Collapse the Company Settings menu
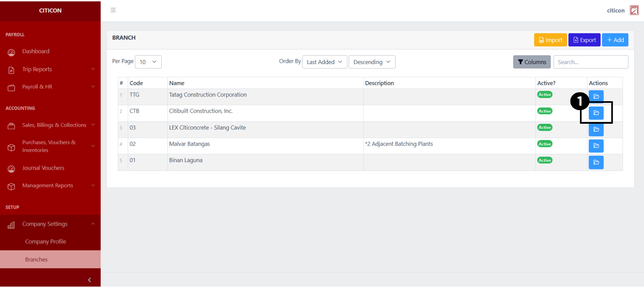Viewport: 644px width, 288px height. [x=50, y=224]
